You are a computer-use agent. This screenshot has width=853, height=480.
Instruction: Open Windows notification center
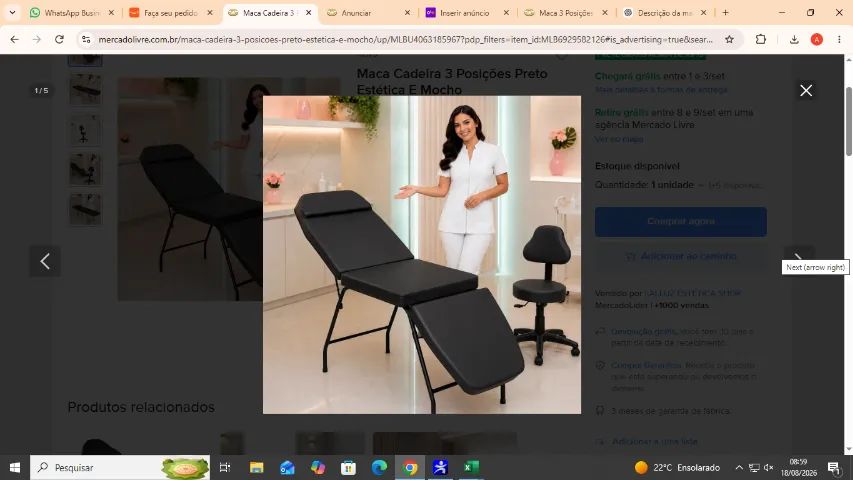pos(833,467)
